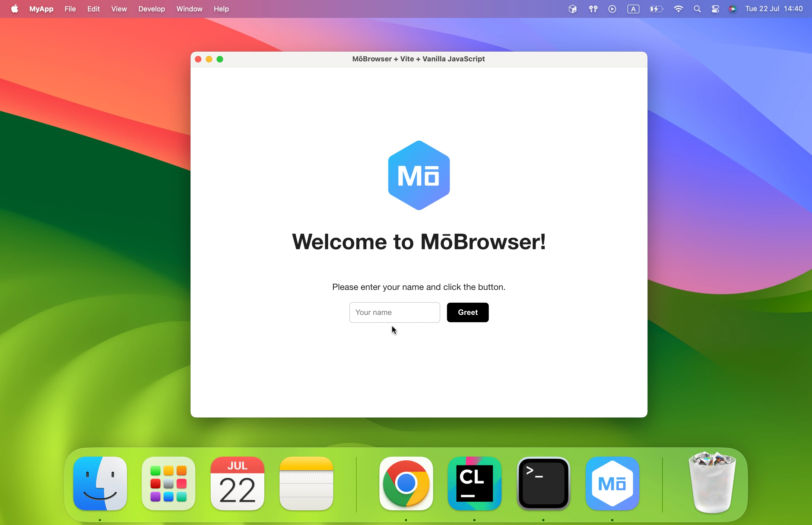Open Finder from the Dock
Image resolution: width=812 pixels, height=525 pixels.
[x=99, y=484]
